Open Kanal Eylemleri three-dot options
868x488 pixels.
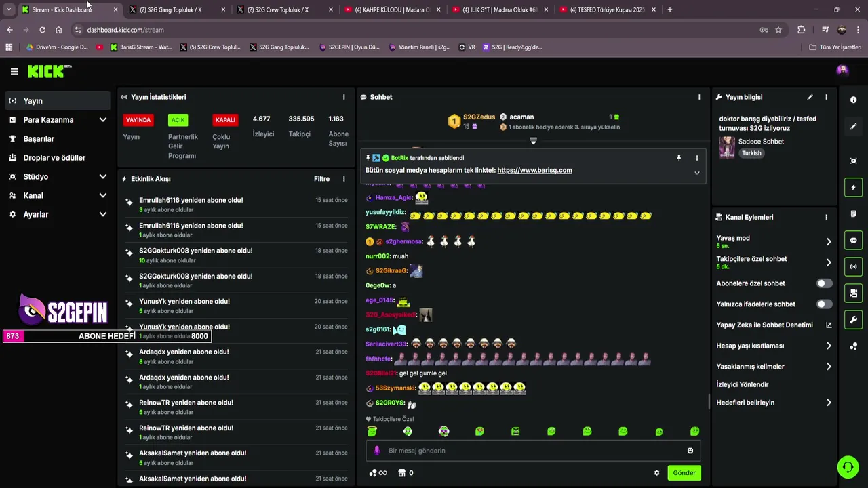tap(826, 217)
